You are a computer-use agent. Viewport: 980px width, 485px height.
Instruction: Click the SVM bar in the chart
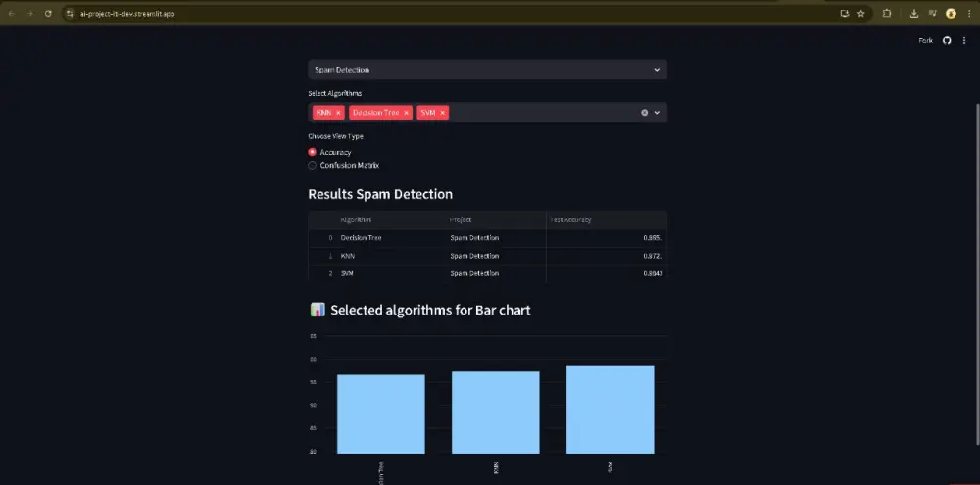click(x=610, y=410)
